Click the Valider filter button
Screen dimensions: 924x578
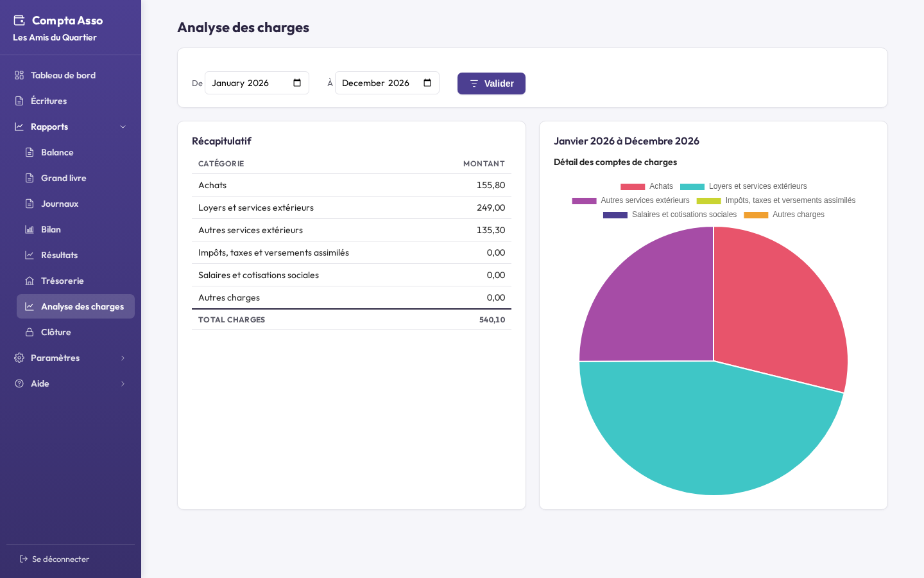click(492, 83)
